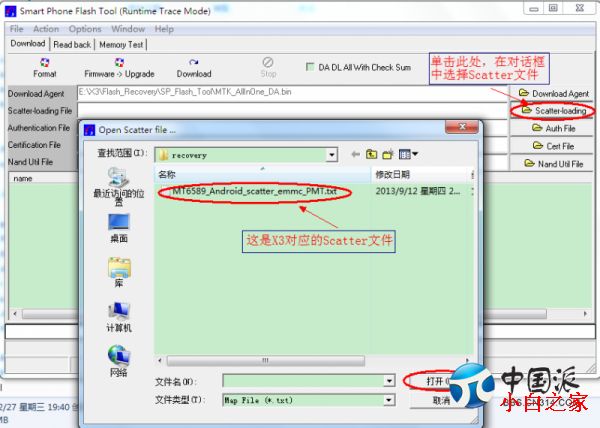Select the Download tab
The width and height of the screenshot is (600, 428).
tap(28, 44)
